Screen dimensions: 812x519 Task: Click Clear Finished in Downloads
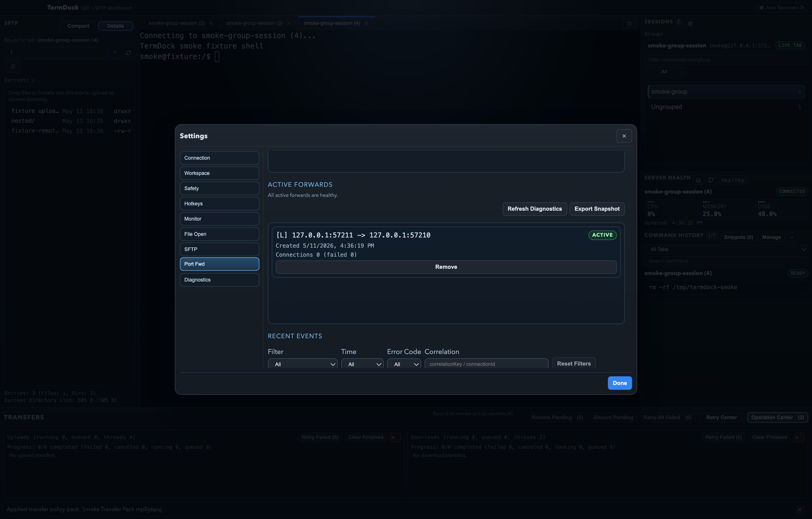[769, 437]
